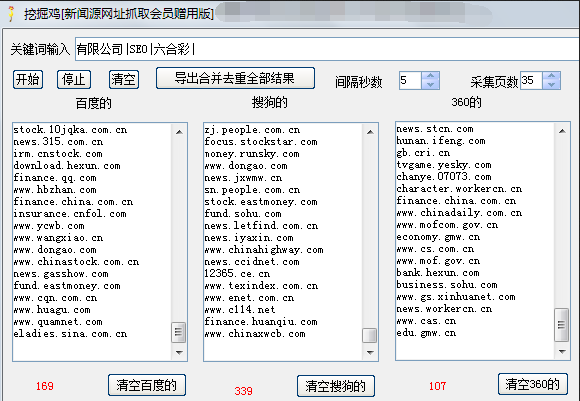This screenshot has width=580, height=401.
Task: Select www.chinahighway.com row
Action: click(x=264, y=250)
